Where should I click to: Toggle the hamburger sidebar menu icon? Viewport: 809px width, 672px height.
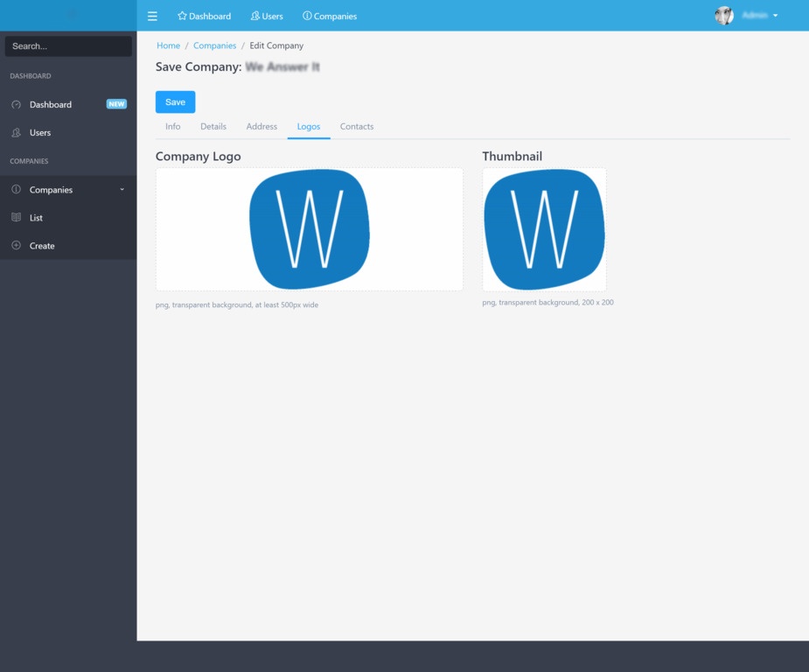pyautogui.click(x=152, y=16)
